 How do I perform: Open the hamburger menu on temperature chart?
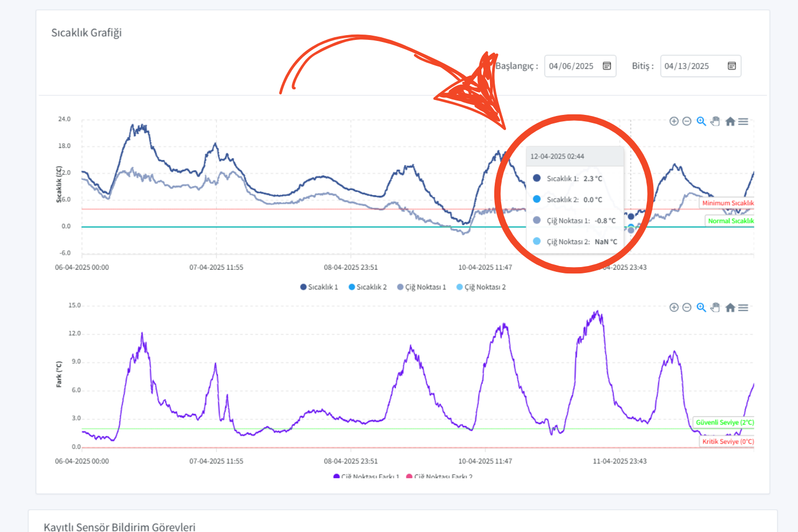coord(743,121)
